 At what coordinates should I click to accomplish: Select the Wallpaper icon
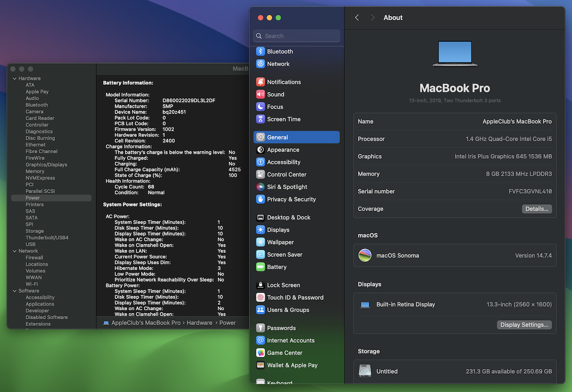coord(261,242)
